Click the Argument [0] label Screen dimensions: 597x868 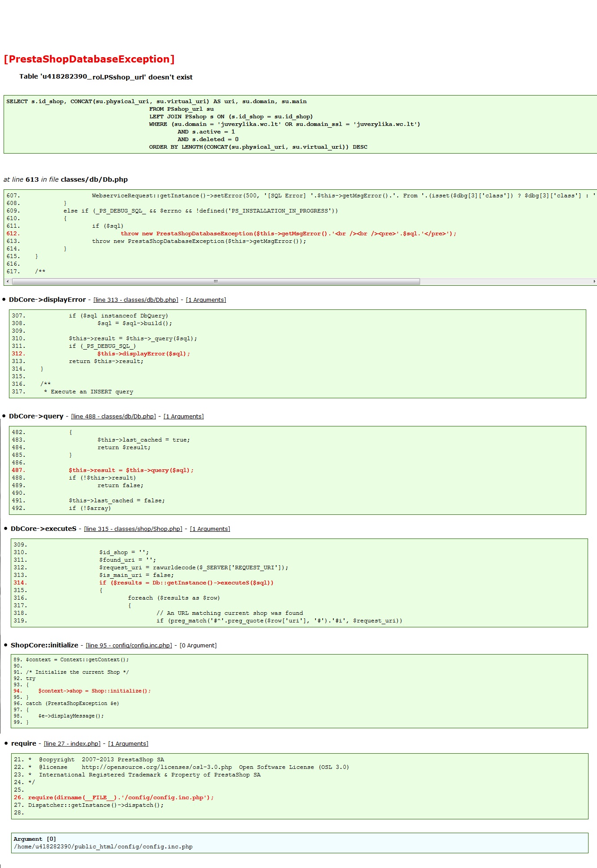[x=35, y=839]
